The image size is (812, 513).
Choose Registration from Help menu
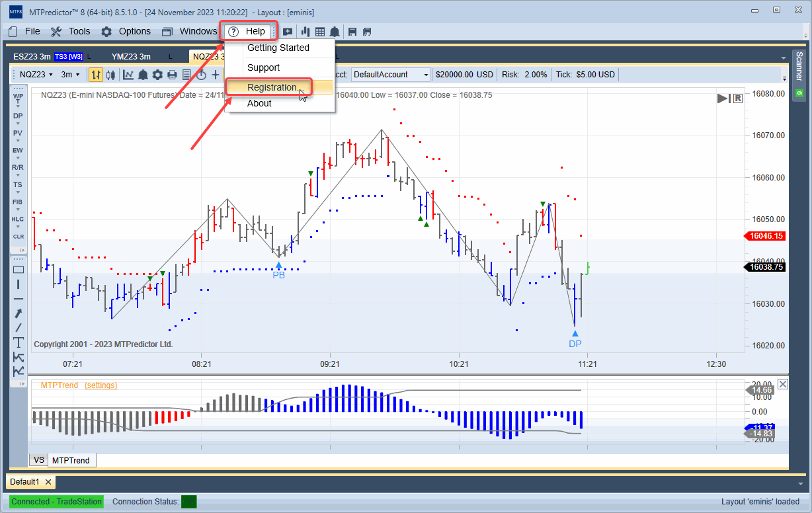[x=272, y=87]
